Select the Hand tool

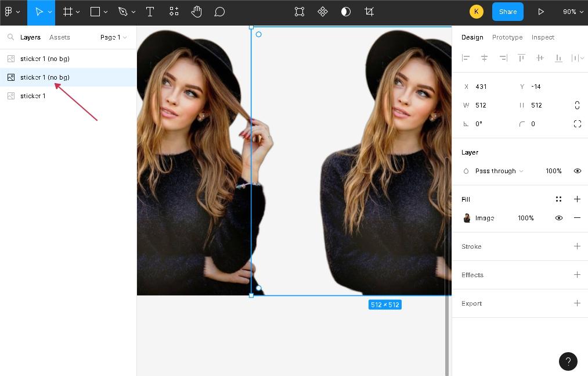click(x=196, y=12)
